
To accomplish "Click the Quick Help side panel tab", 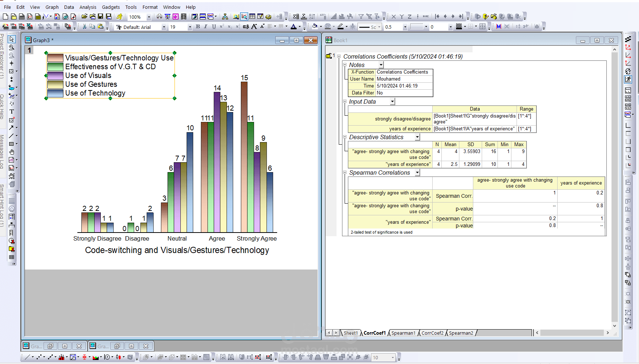I will pyautogui.click(x=2, y=106).
